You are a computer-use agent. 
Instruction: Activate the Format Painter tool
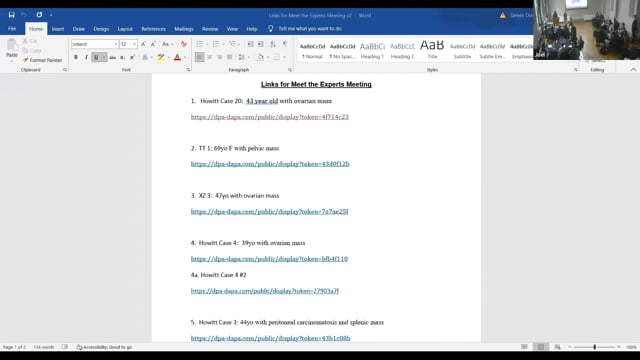pyautogui.click(x=42, y=60)
